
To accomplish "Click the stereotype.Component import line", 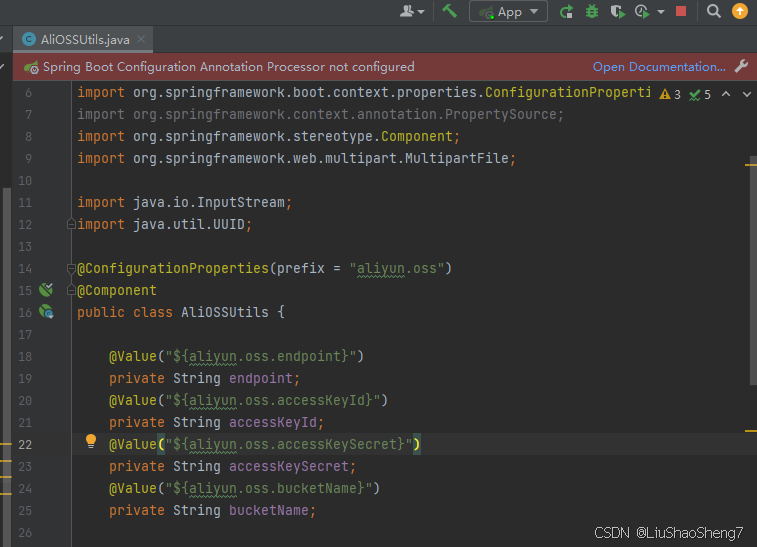I will tap(268, 137).
